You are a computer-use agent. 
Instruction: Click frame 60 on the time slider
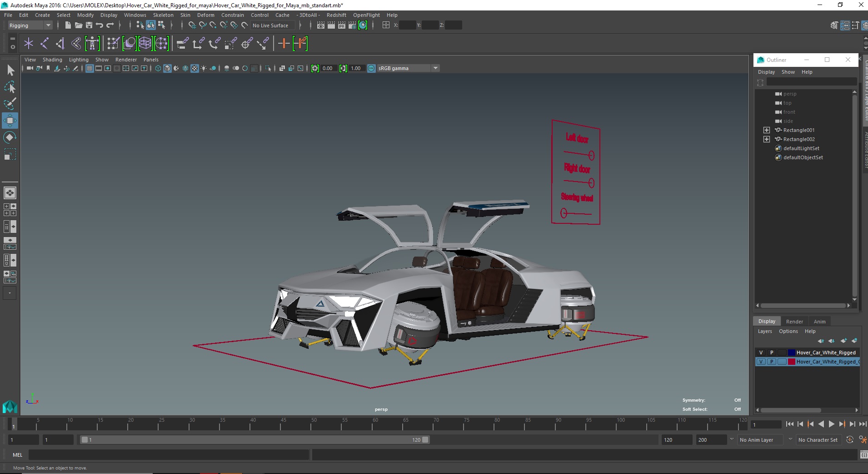click(375, 424)
